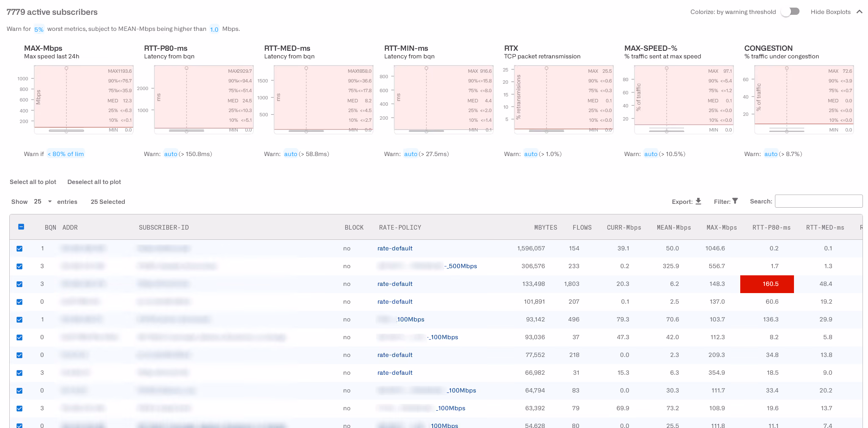Change the '< 80% of lim' warning
Image resolution: width=868 pixels, height=428 pixels.
pyautogui.click(x=66, y=154)
